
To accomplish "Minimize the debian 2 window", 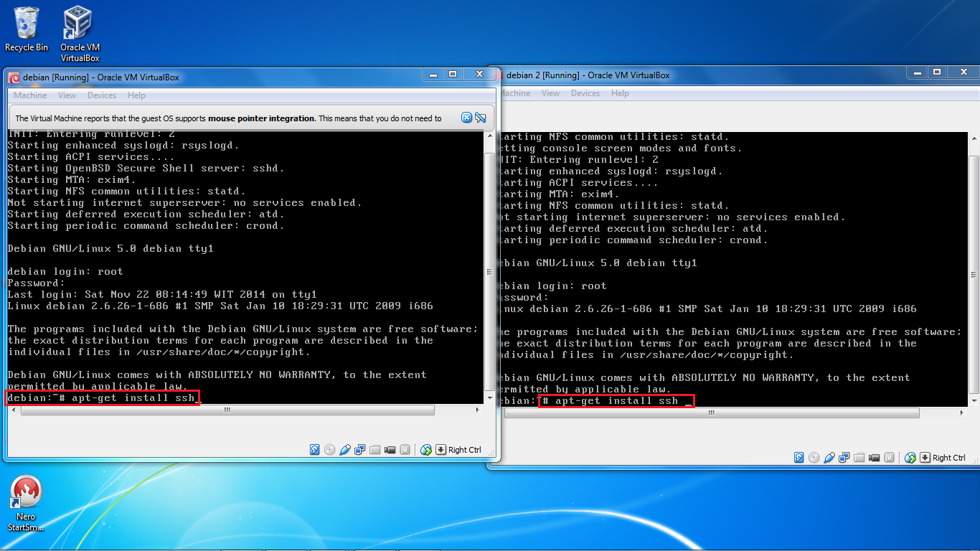I will [917, 72].
